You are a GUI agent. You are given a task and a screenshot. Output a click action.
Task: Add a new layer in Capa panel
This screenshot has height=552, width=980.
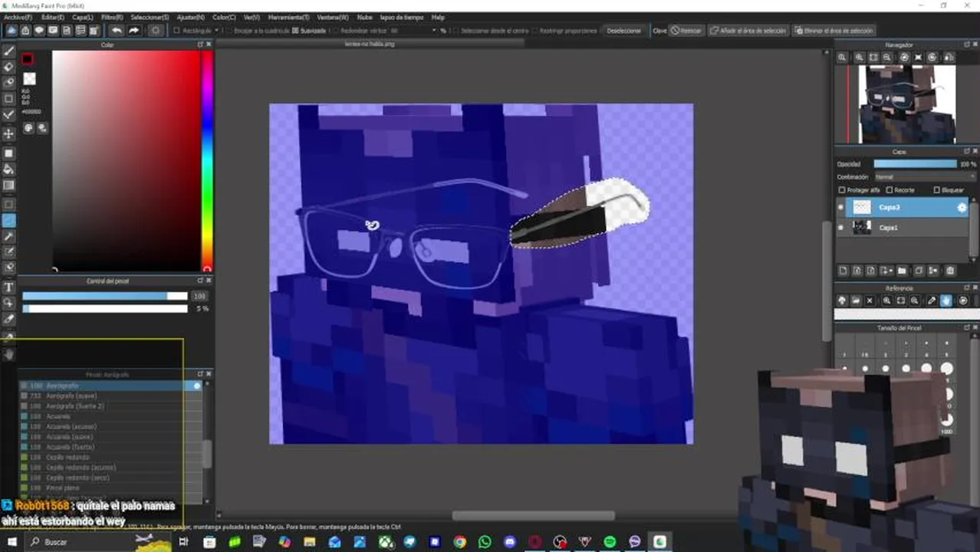coord(843,271)
